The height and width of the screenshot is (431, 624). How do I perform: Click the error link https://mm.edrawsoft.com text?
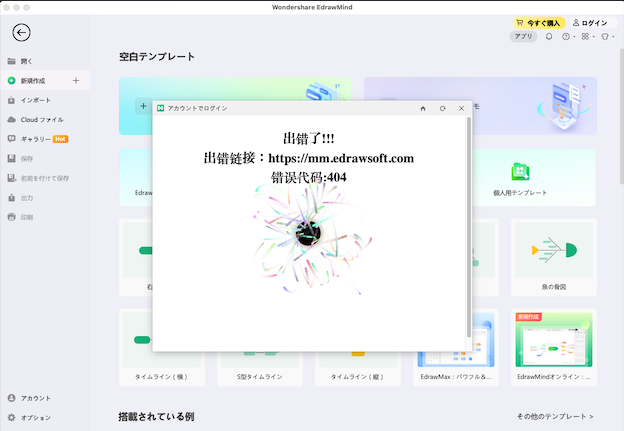pos(341,158)
